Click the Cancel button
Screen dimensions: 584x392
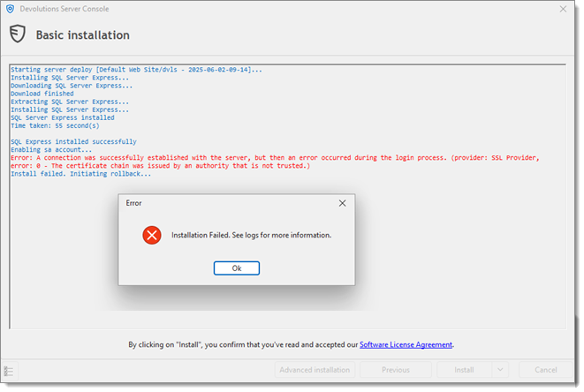pos(546,370)
